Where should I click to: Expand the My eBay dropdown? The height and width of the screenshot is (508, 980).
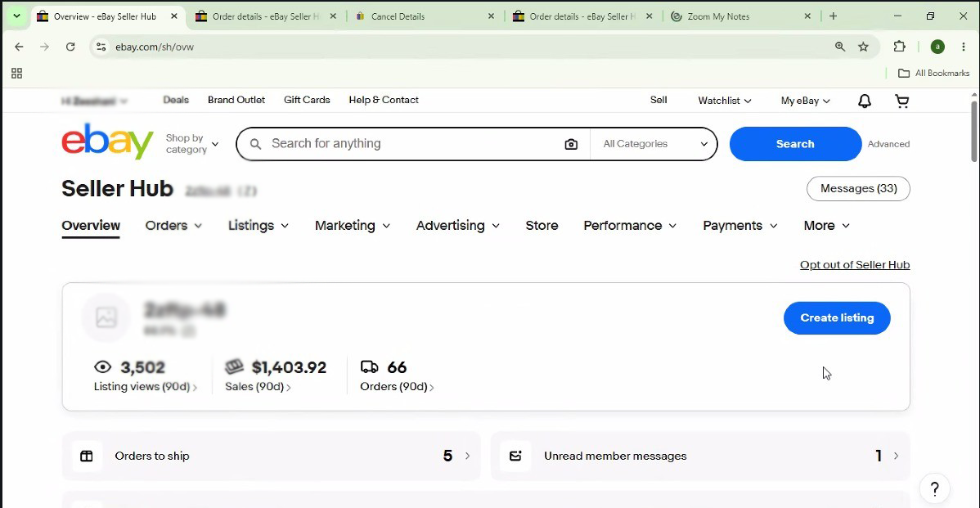pos(805,101)
